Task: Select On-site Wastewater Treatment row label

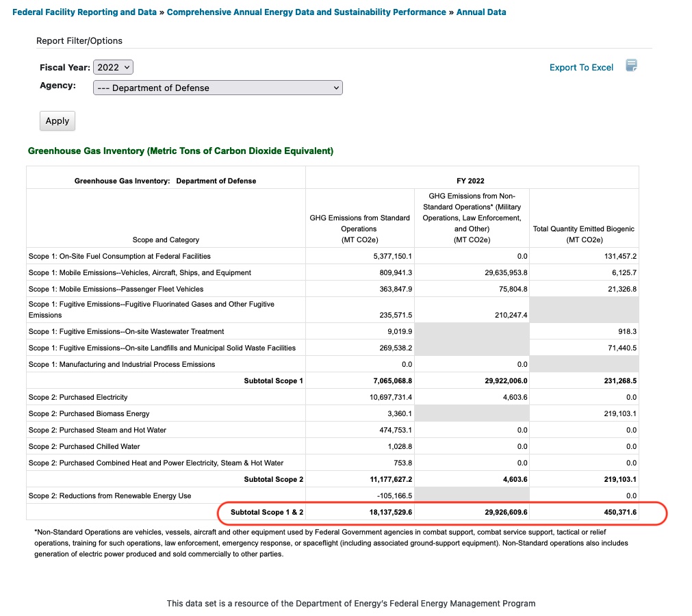Action: (x=126, y=331)
